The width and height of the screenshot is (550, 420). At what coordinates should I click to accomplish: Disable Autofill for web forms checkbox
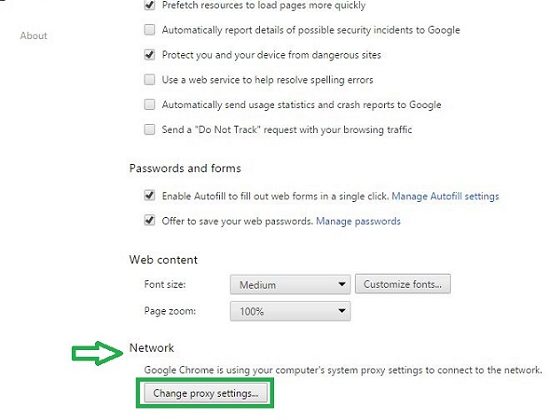[150, 195]
